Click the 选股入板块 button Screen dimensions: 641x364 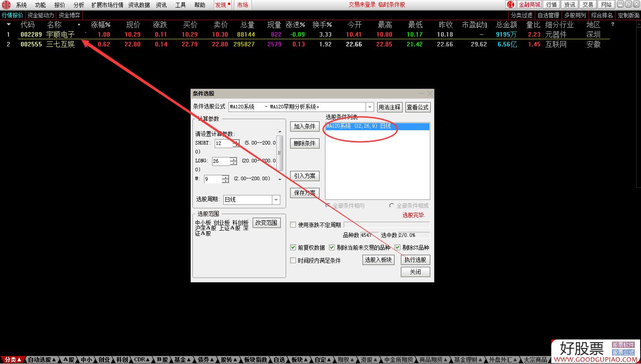tap(379, 260)
